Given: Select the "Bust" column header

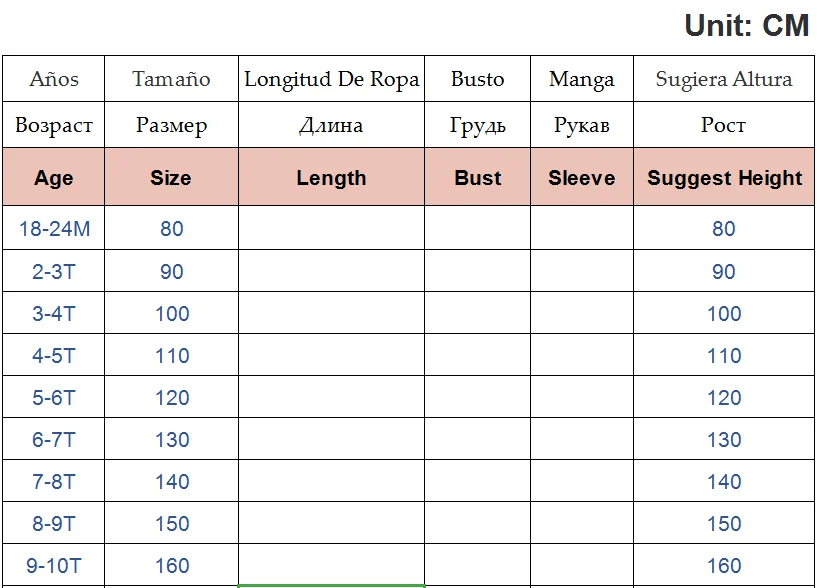Looking at the screenshot, I should 477,178.
